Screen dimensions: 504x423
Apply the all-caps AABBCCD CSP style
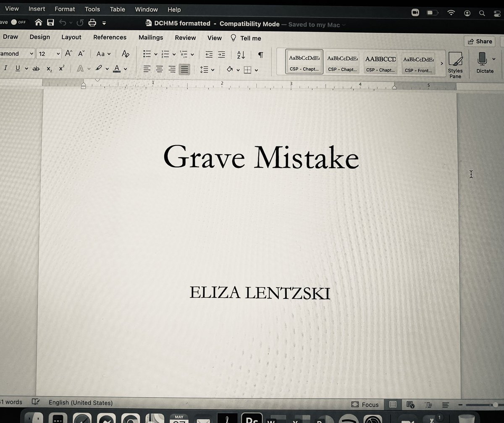(x=381, y=63)
